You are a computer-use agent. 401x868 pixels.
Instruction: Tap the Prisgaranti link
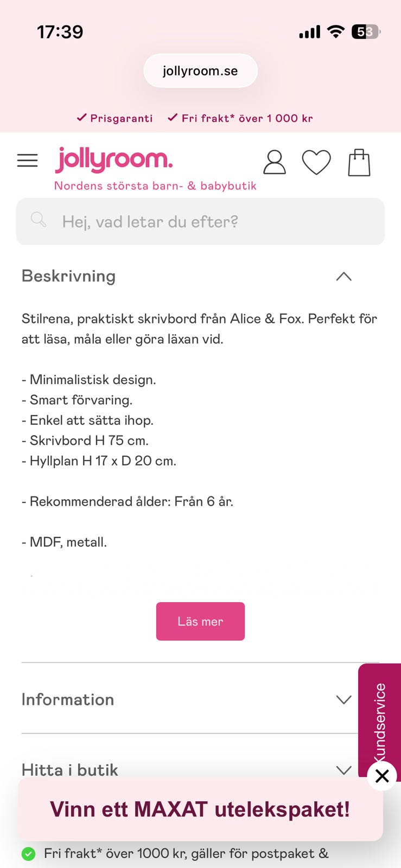click(x=115, y=118)
